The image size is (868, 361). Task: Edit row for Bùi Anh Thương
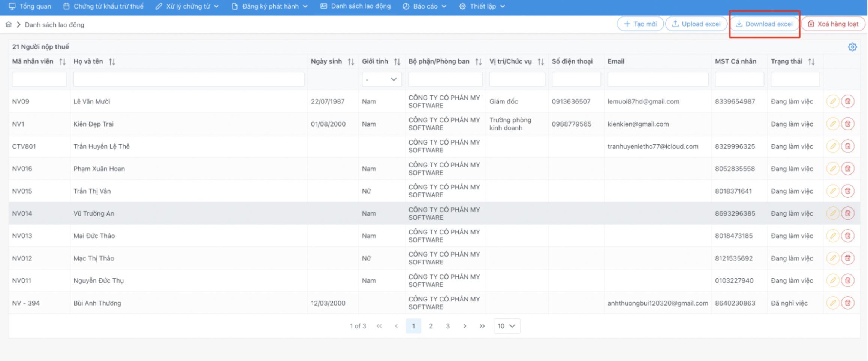832,303
